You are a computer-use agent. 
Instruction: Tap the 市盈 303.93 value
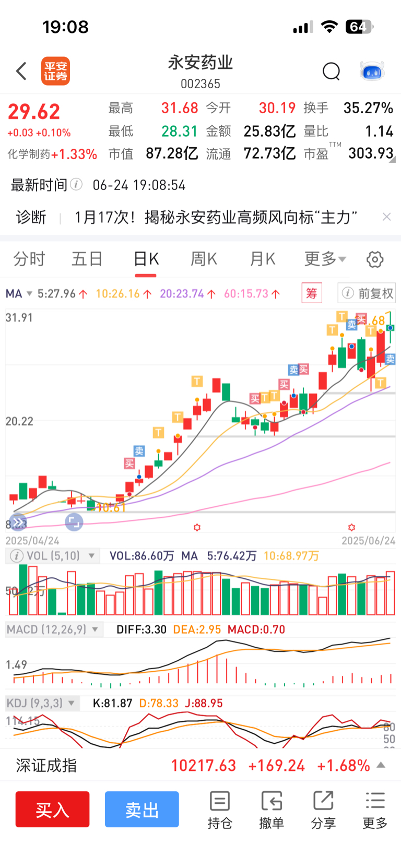click(x=371, y=153)
